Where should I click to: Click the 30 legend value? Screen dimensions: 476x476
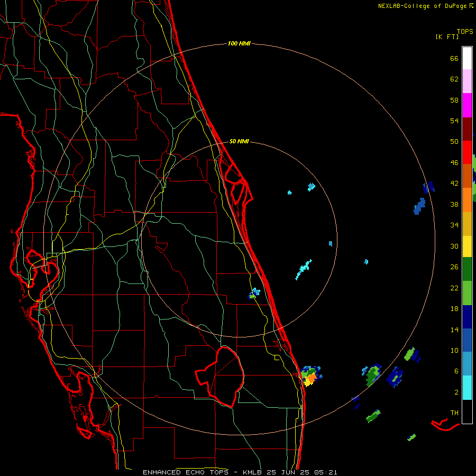pos(454,246)
